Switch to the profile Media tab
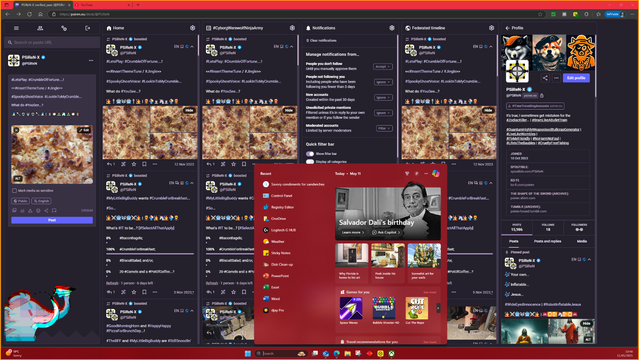The height and width of the screenshot is (360, 639). tap(582, 241)
